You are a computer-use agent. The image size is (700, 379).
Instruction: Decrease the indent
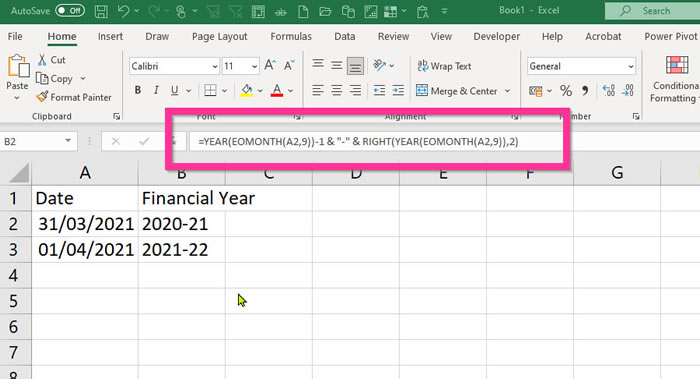click(379, 91)
